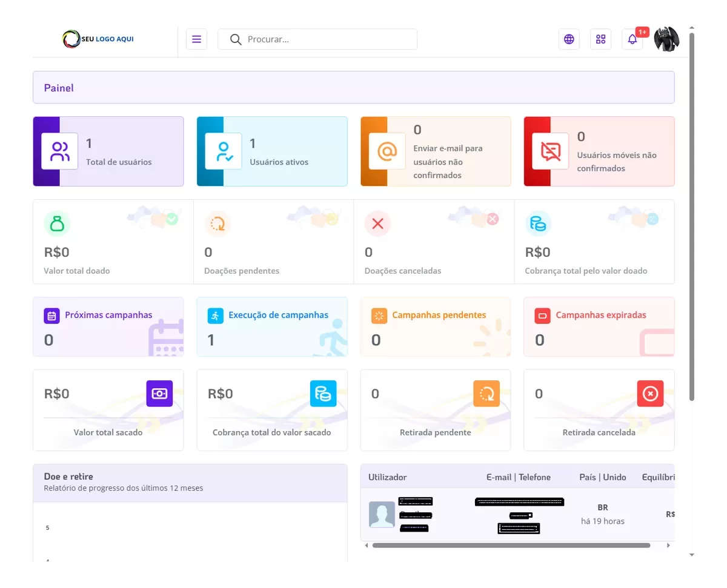Click the unconfirmed email @ icon
The width and height of the screenshot is (727, 588).
(387, 151)
